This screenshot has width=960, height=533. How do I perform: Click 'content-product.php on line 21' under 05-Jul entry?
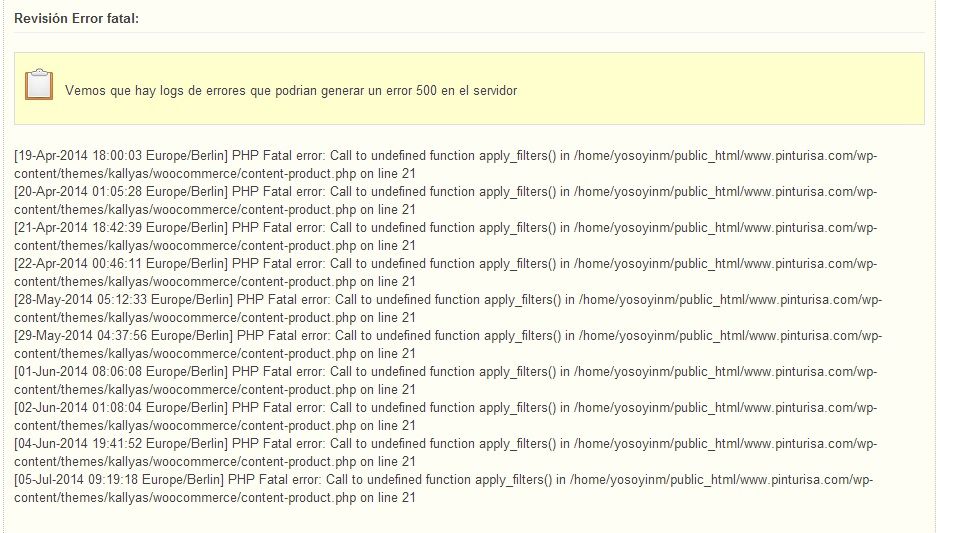pos(328,498)
